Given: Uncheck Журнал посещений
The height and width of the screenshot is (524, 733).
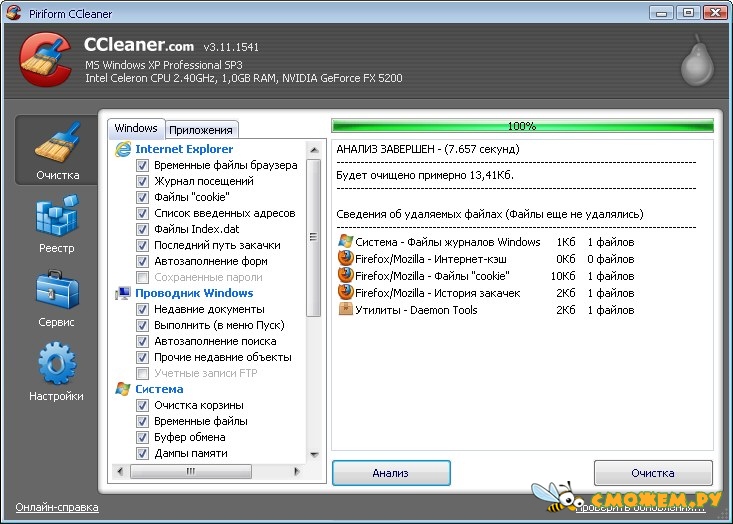Looking at the screenshot, I should tap(143, 181).
